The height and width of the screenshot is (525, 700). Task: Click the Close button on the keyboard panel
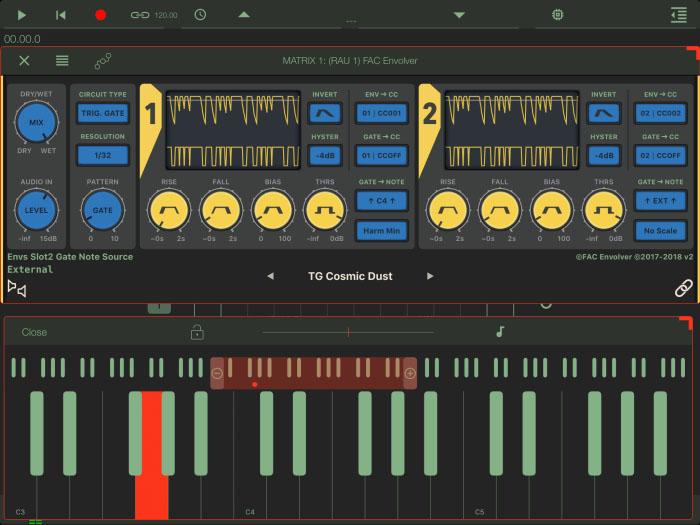[x=34, y=332]
